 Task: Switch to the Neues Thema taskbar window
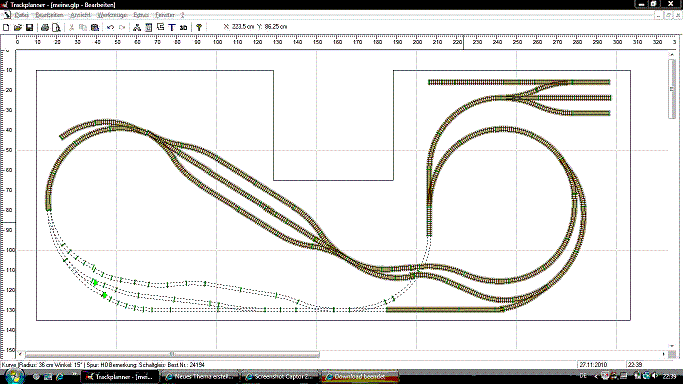tap(200, 377)
